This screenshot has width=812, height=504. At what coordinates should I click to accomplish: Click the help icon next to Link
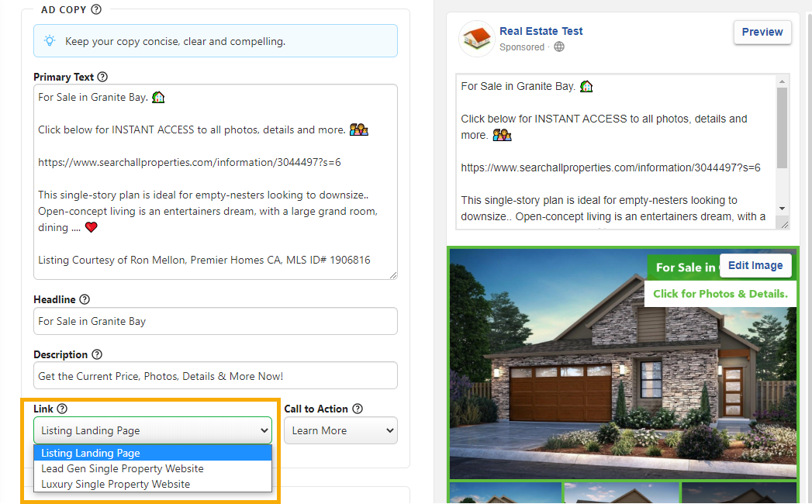coord(62,409)
